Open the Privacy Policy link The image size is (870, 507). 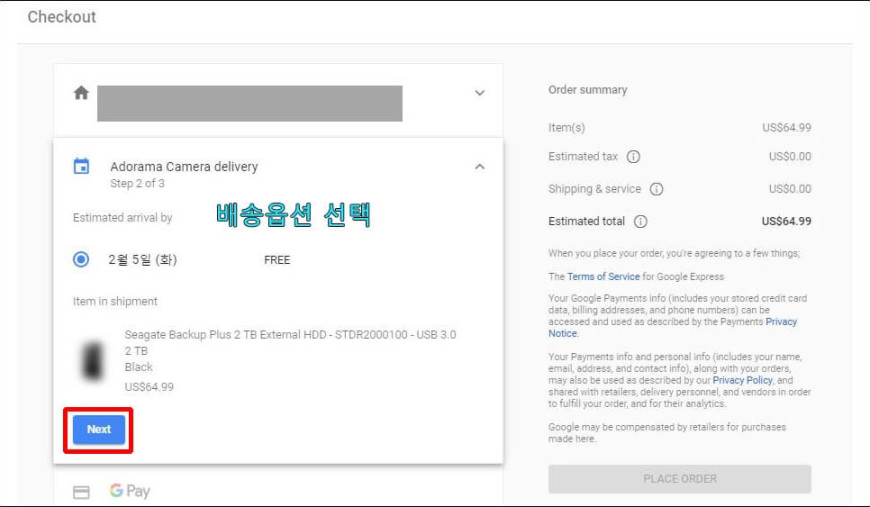(742, 380)
